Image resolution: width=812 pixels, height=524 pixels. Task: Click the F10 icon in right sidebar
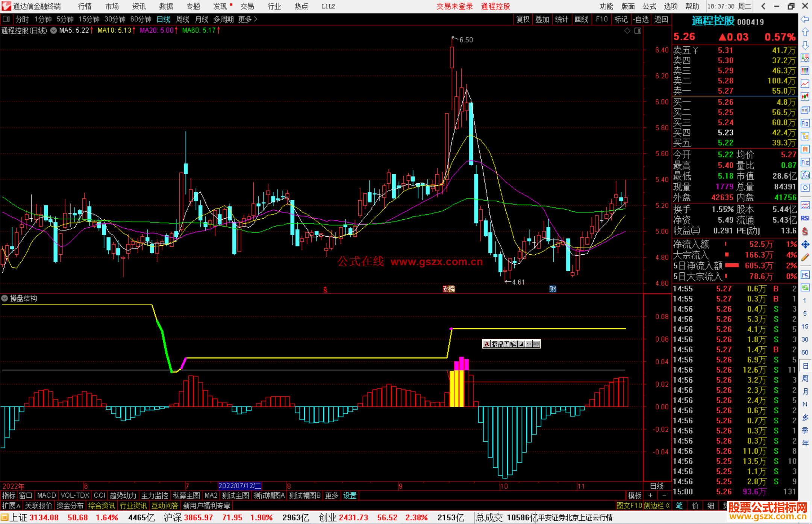tap(805, 124)
